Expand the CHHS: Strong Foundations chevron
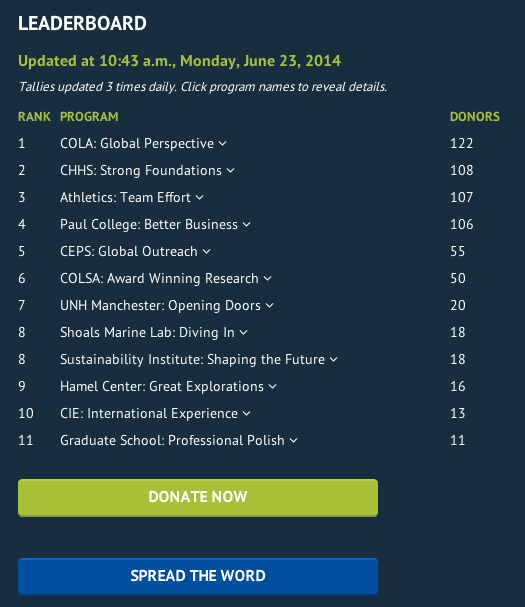This screenshot has height=607, width=525. 231,171
